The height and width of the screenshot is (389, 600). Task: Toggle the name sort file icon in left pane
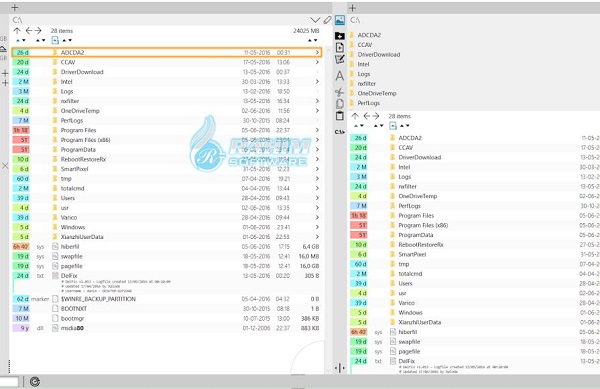coord(55,40)
